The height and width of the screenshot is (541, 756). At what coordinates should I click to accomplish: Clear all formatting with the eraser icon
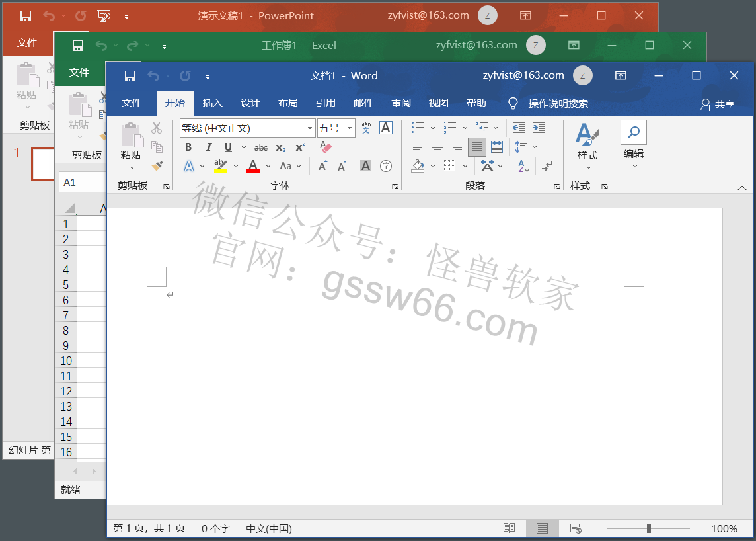click(x=326, y=147)
